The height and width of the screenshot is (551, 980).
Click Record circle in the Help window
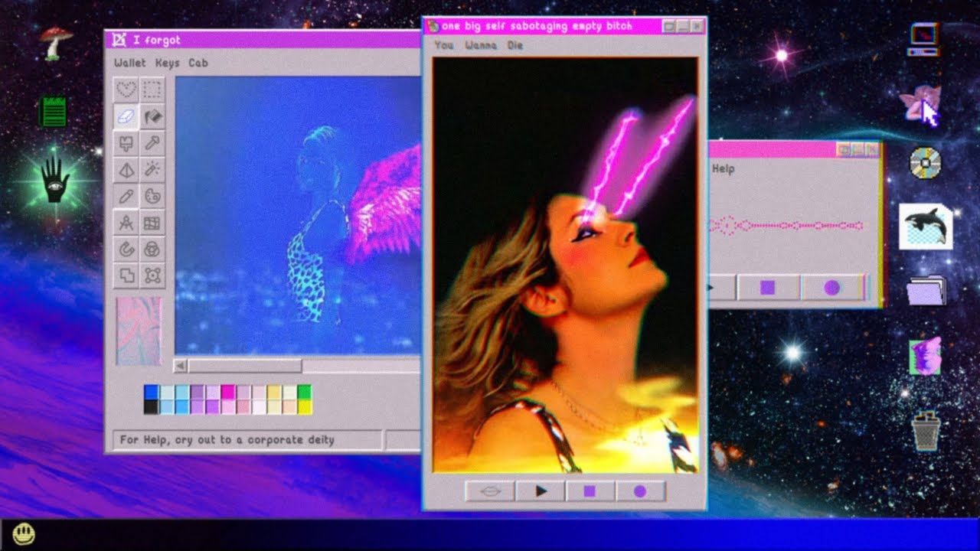tap(831, 288)
